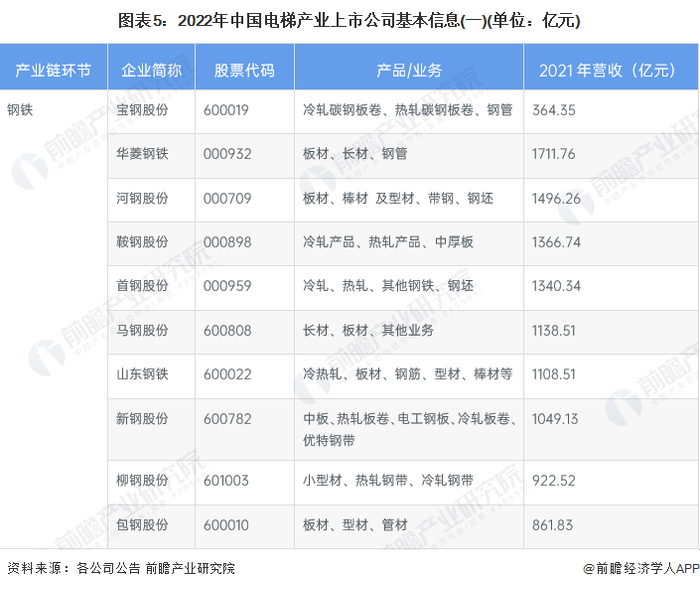Select revenue value 861.83
The width and height of the screenshot is (700, 589).
[552, 525]
